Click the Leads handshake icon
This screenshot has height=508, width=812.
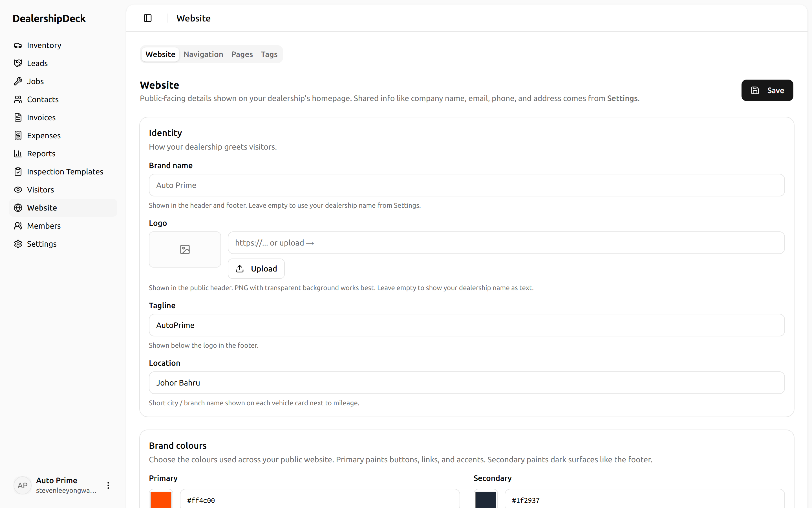(18, 63)
